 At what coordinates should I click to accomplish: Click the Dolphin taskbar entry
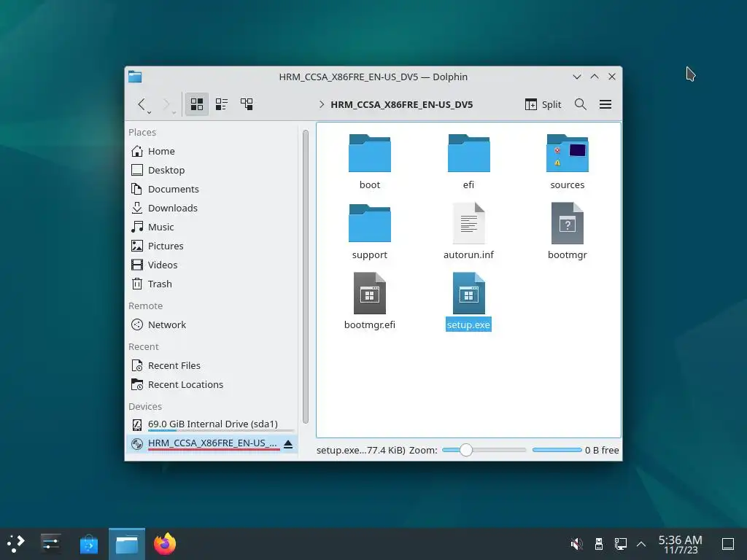pos(127,544)
